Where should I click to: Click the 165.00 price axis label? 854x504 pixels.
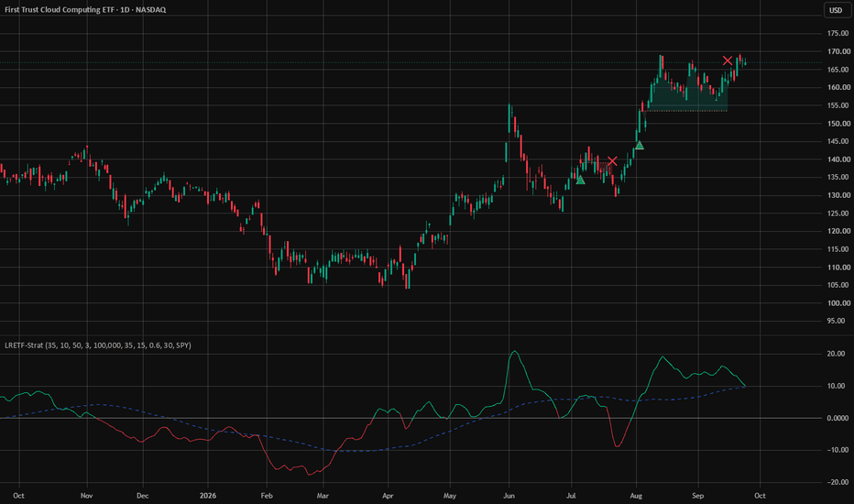pos(838,70)
